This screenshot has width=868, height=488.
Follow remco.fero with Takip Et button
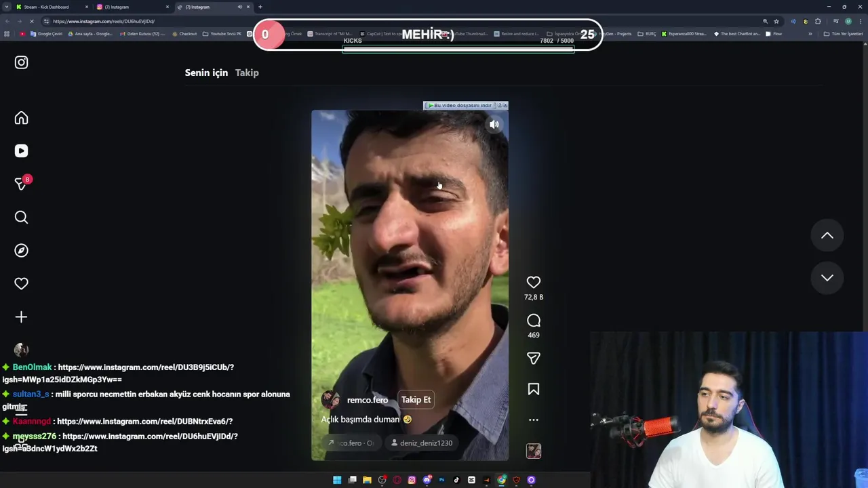pos(416,400)
